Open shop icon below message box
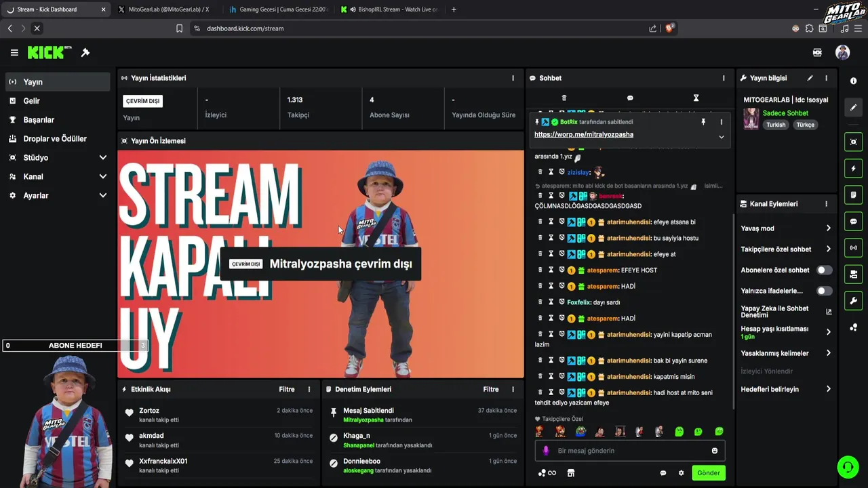 tap(571, 473)
